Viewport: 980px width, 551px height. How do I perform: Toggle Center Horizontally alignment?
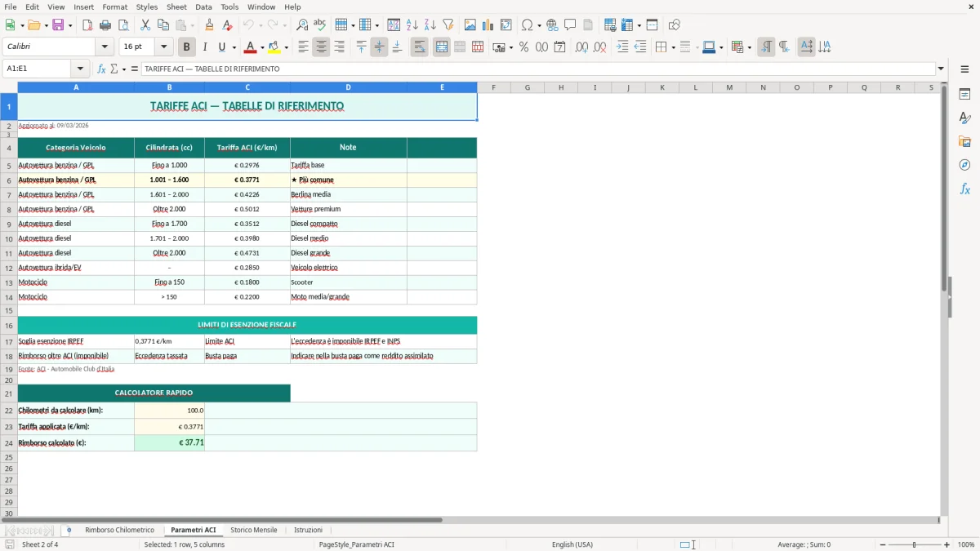tap(321, 47)
